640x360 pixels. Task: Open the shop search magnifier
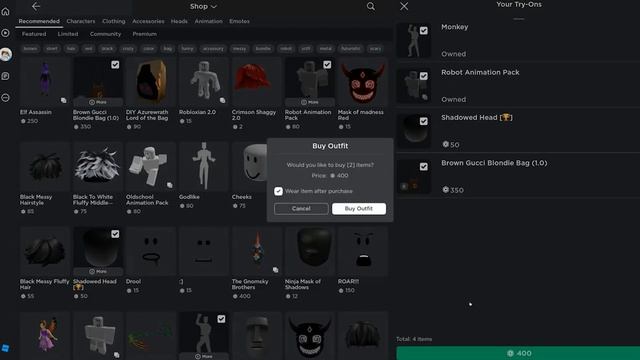click(x=371, y=6)
